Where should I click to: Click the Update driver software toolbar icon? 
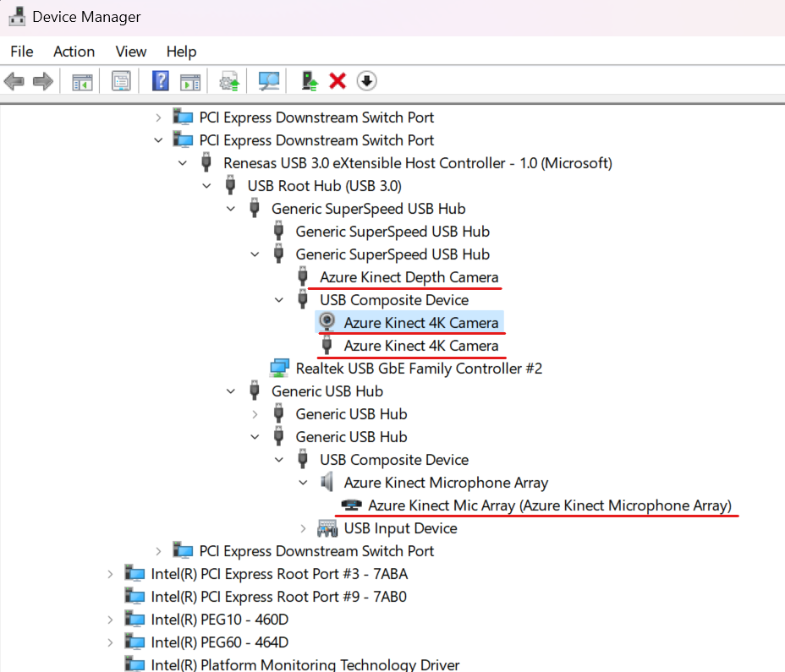228,80
